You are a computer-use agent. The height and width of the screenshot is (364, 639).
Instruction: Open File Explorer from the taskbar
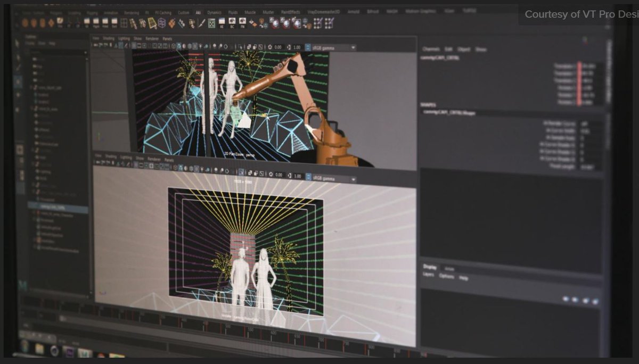click(x=39, y=349)
